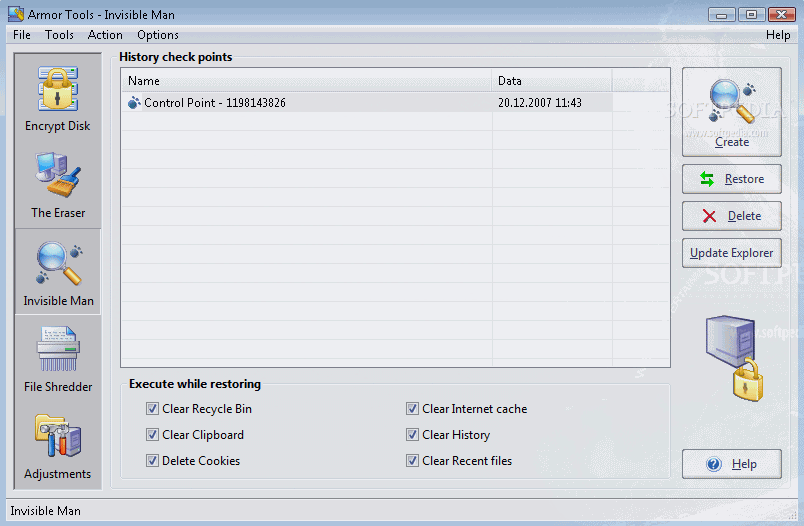Image resolution: width=804 pixels, height=526 pixels.
Task: Open the Tools menu
Action: pyautogui.click(x=59, y=35)
